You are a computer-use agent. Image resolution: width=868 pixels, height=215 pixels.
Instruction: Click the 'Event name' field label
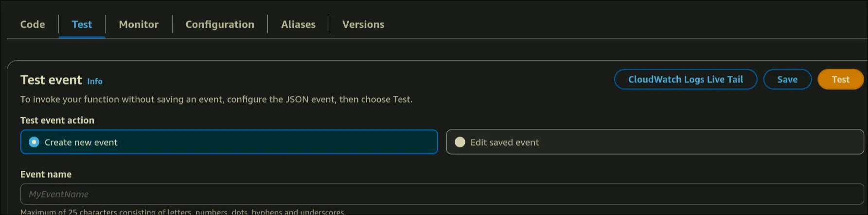[x=46, y=174]
